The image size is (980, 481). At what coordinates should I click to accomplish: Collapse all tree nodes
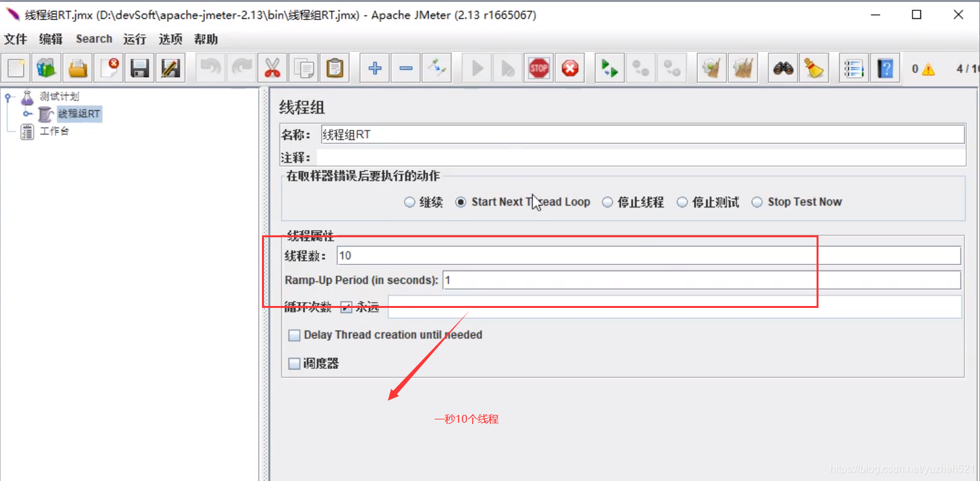point(405,67)
